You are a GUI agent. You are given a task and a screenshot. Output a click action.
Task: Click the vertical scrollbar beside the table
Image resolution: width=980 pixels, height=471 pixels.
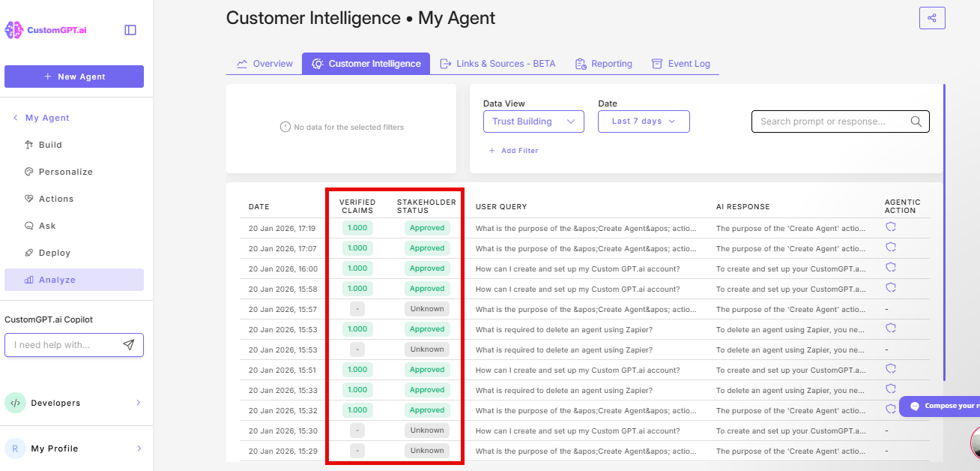(944, 232)
